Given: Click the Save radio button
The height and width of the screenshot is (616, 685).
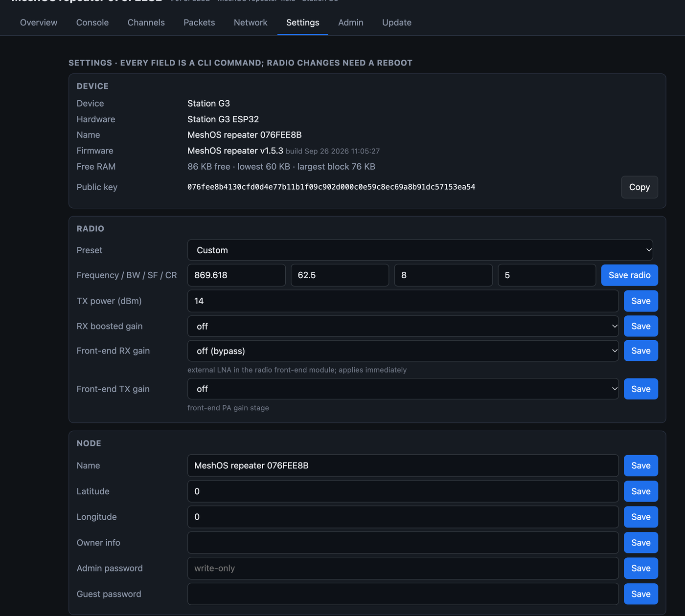Looking at the screenshot, I should 629,275.
